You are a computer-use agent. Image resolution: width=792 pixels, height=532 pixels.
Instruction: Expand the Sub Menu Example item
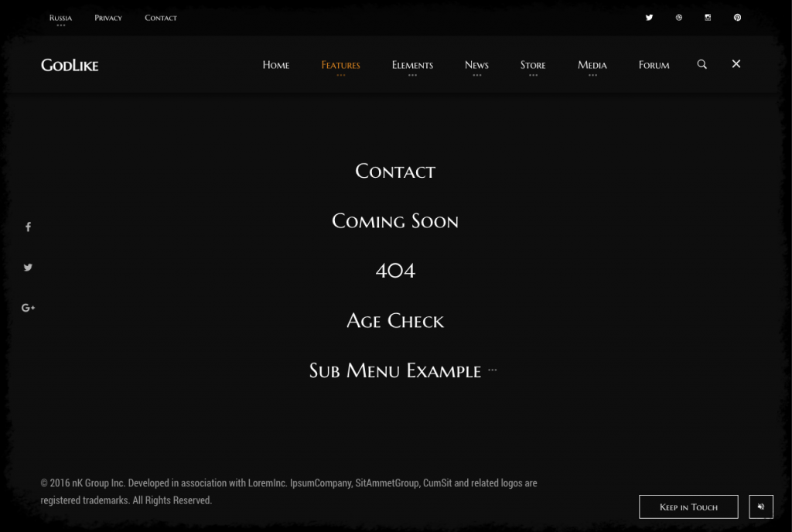(x=403, y=370)
